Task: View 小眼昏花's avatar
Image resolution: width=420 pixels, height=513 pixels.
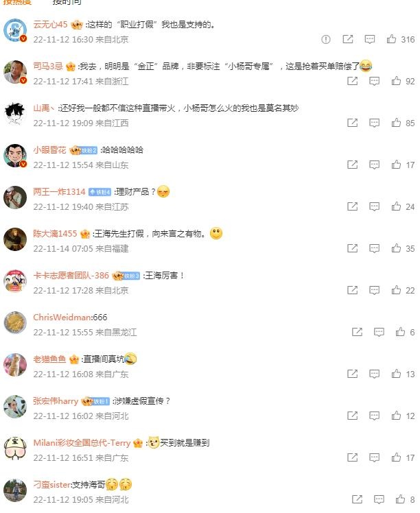Action: [15, 156]
